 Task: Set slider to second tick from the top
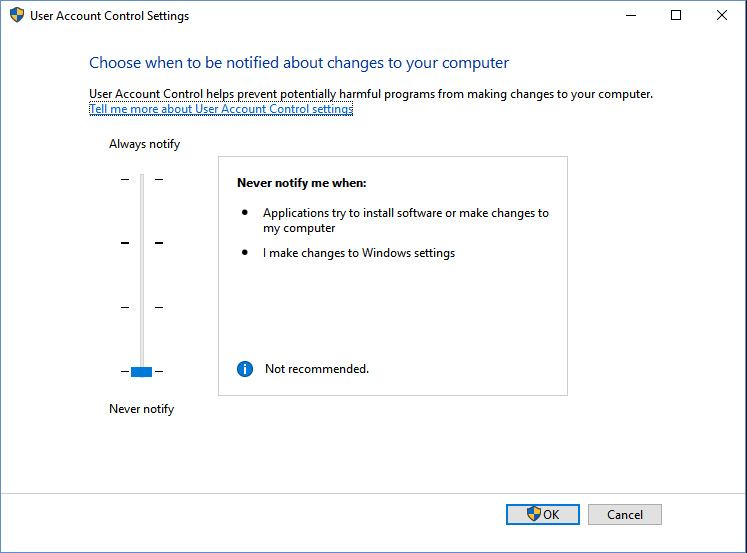(x=141, y=243)
